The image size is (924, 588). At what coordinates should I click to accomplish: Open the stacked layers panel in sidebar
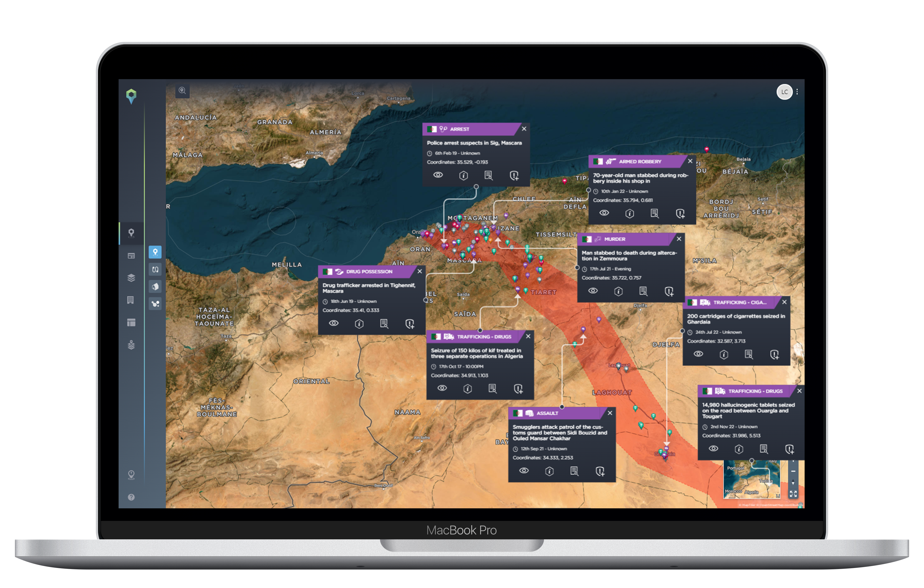[x=131, y=278]
